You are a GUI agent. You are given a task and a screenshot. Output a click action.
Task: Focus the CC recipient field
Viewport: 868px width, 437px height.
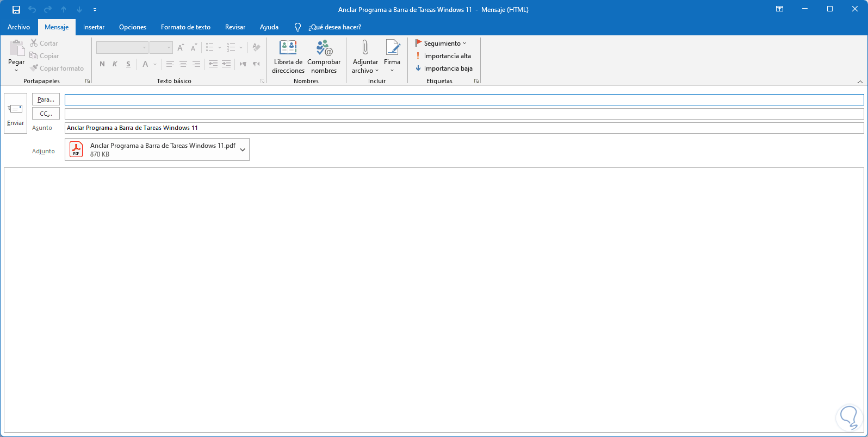pyautogui.click(x=464, y=114)
